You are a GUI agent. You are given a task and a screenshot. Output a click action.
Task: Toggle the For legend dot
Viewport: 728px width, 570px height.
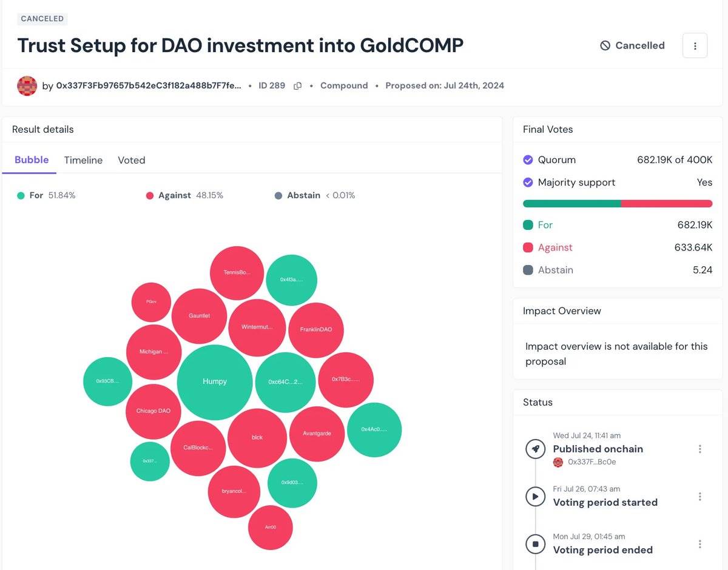pyautogui.click(x=21, y=196)
